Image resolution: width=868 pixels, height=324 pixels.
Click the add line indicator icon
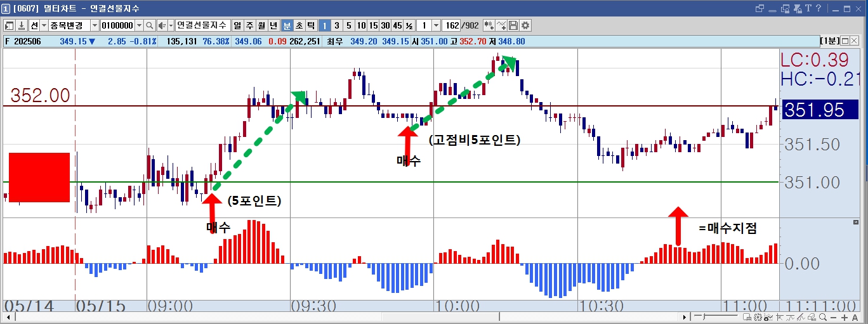coord(501,25)
